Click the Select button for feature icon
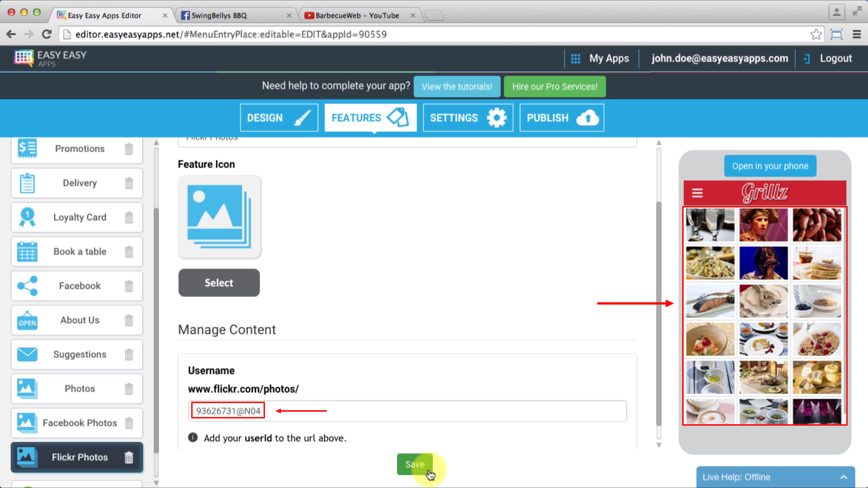868x488 pixels. click(x=219, y=283)
